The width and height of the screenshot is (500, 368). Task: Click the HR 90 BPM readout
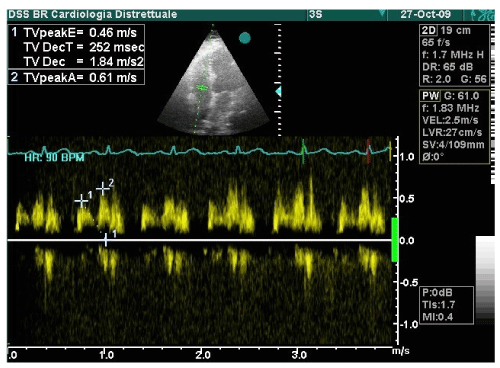point(54,158)
